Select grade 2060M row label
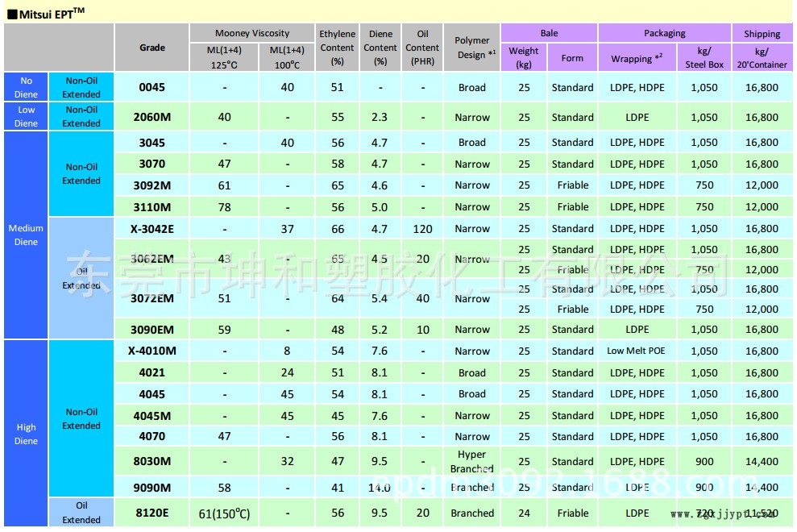The image size is (797, 532). [152, 117]
